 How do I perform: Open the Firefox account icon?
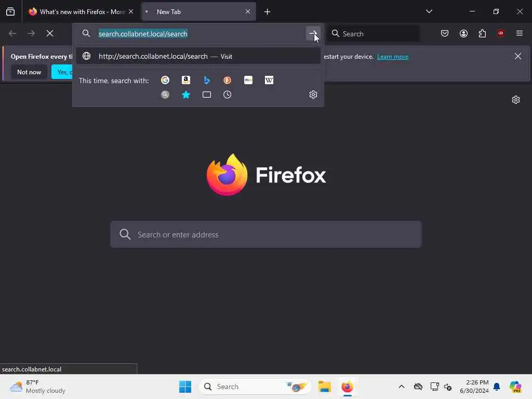coord(464,34)
